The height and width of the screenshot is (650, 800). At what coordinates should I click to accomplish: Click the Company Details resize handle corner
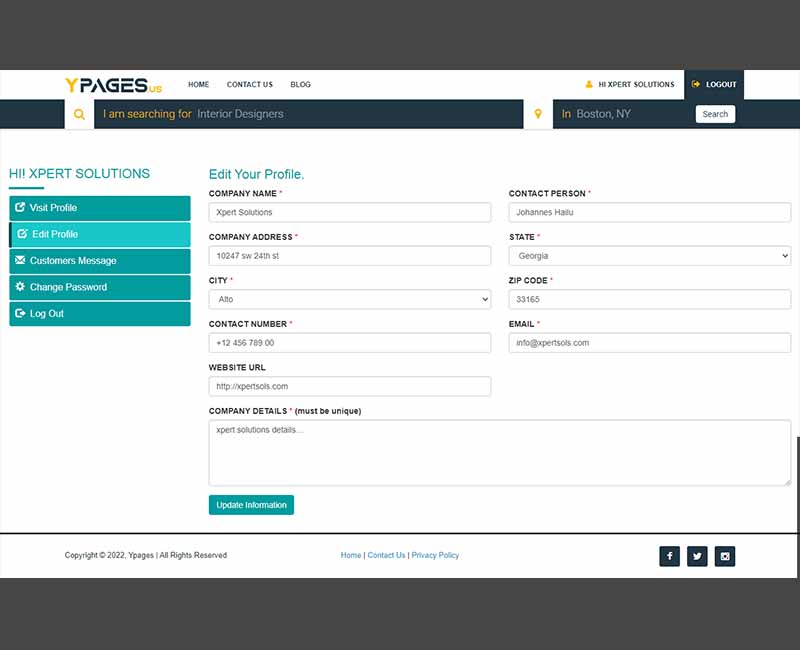[787, 482]
